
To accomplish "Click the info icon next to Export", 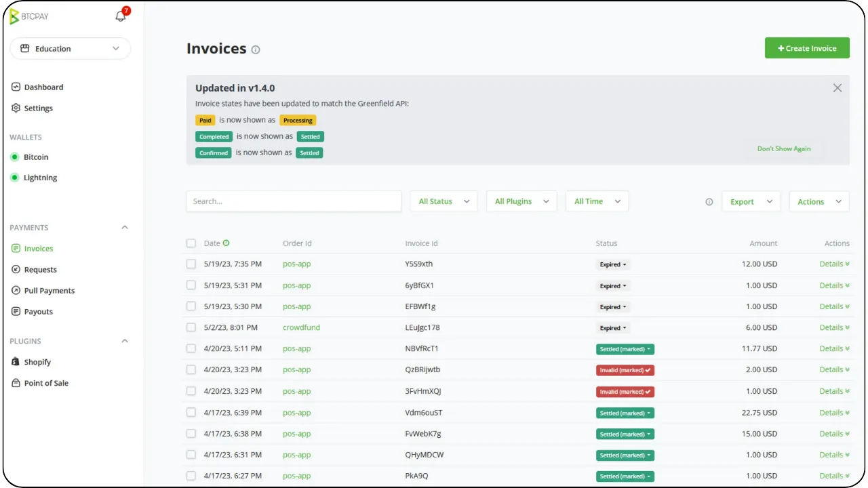I will (709, 202).
